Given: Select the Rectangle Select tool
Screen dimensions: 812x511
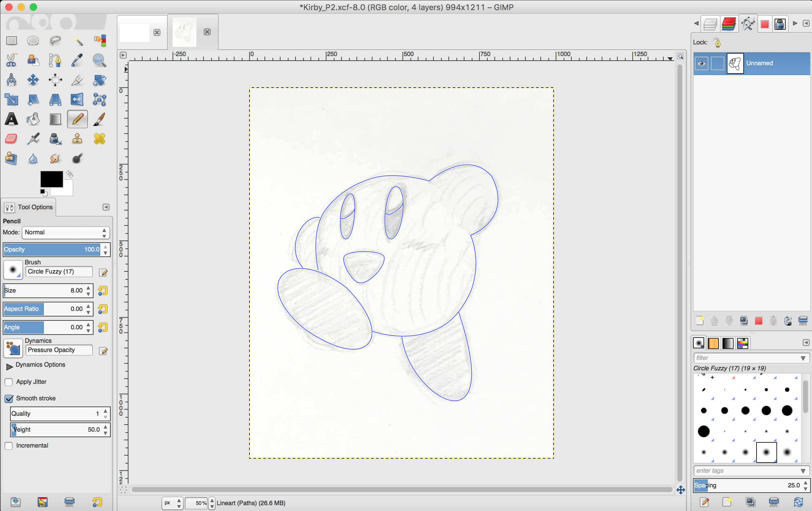Looking at the screenshot, I should coord(11,41).
